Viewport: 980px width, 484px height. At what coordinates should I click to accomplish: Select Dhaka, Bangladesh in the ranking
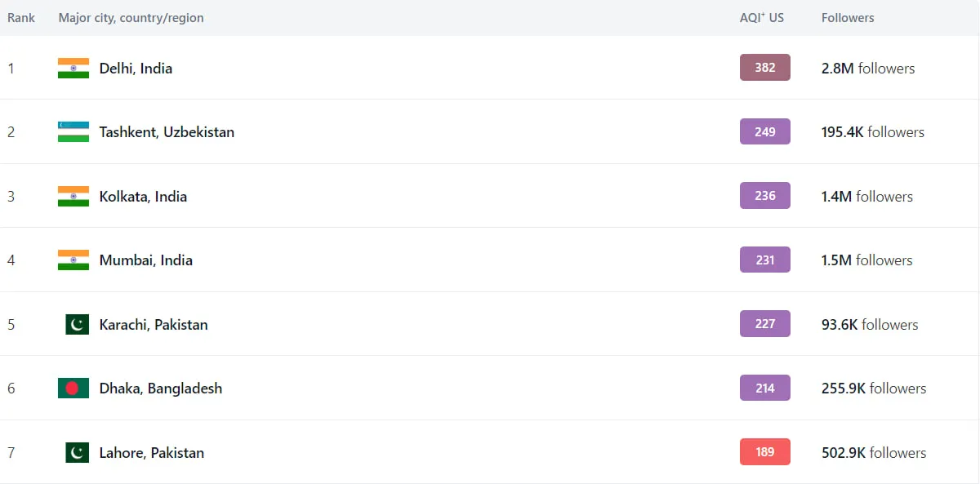[161, 389]
